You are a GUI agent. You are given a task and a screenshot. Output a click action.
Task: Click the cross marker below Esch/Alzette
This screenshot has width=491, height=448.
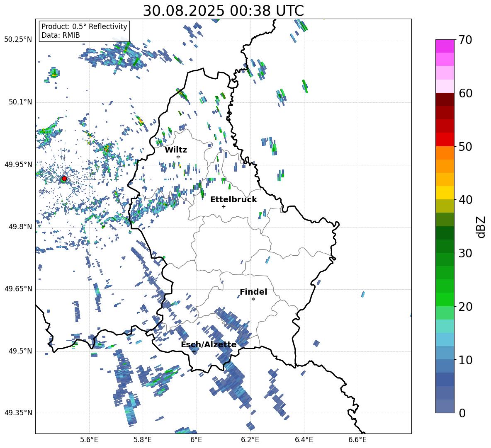[x=194, y=351]
